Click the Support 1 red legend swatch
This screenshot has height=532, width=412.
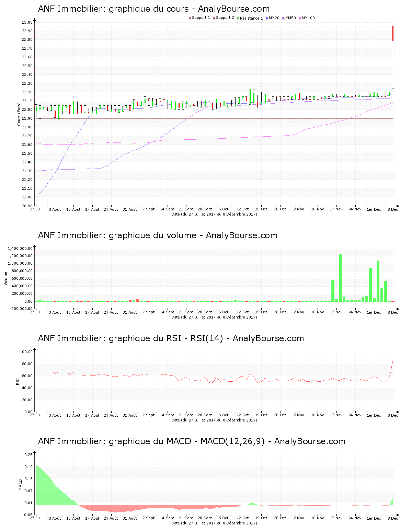pyautogui.click(x=190, y=18)
